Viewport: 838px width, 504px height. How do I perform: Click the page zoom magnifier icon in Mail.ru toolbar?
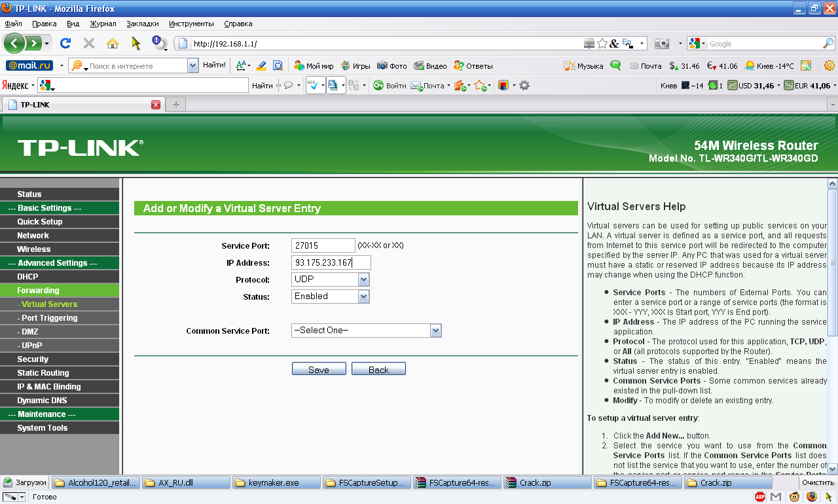pyautogui.click(x=278, y=66)
